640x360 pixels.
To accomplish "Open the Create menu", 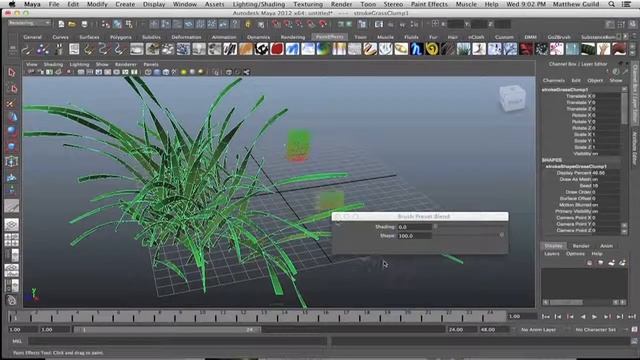I will click(x=125, y=4).
